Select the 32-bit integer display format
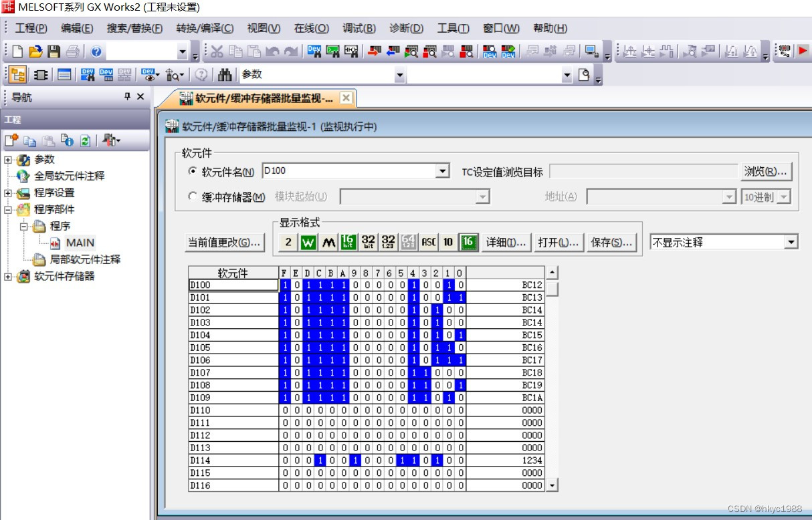This screenshot has height=520, width=812. [368, 242]
